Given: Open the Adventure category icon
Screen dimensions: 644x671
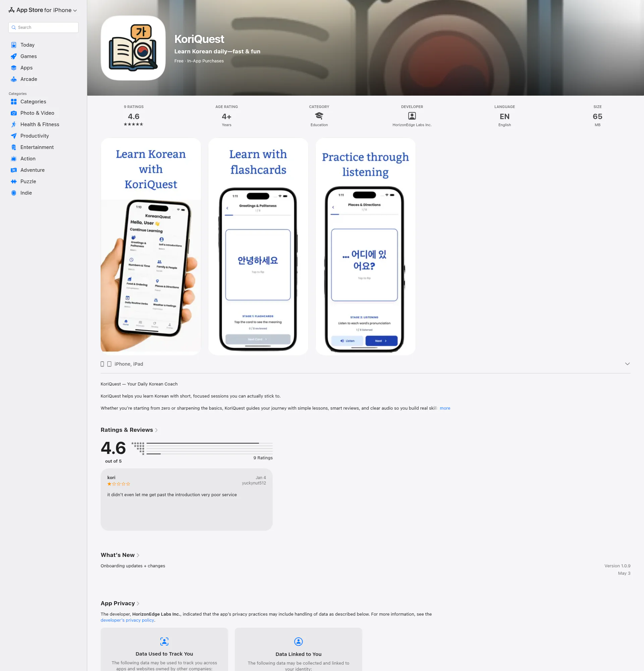Looking at the screenshot, I should (x=14, y=170).
